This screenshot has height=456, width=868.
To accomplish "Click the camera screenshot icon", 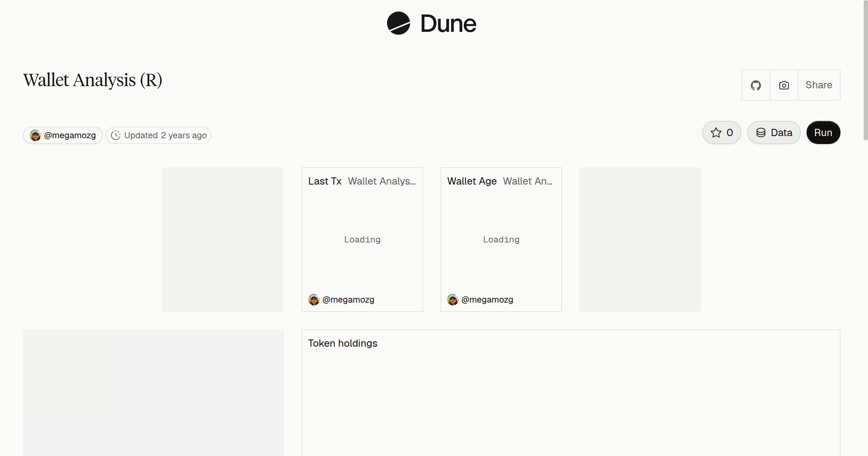I will point(784,85).
